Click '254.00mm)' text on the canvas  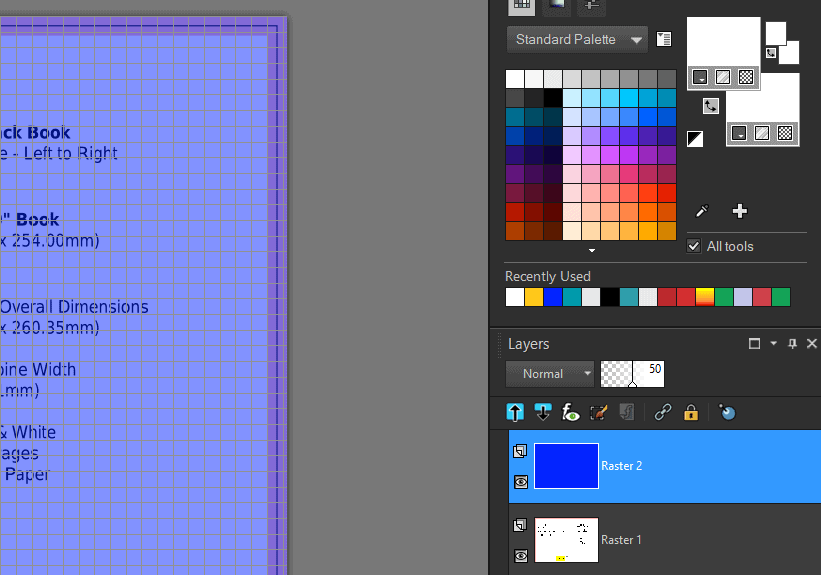[55, 241]
